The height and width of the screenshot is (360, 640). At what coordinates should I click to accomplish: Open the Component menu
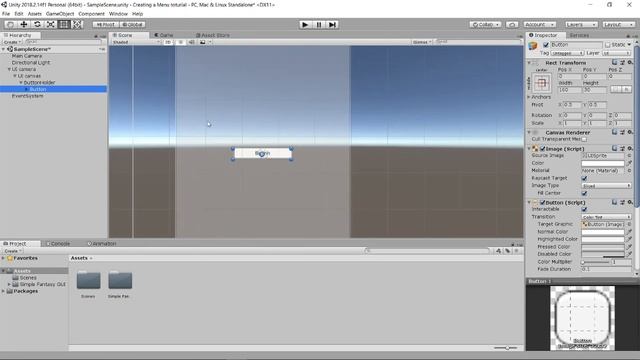pos(91,14)
